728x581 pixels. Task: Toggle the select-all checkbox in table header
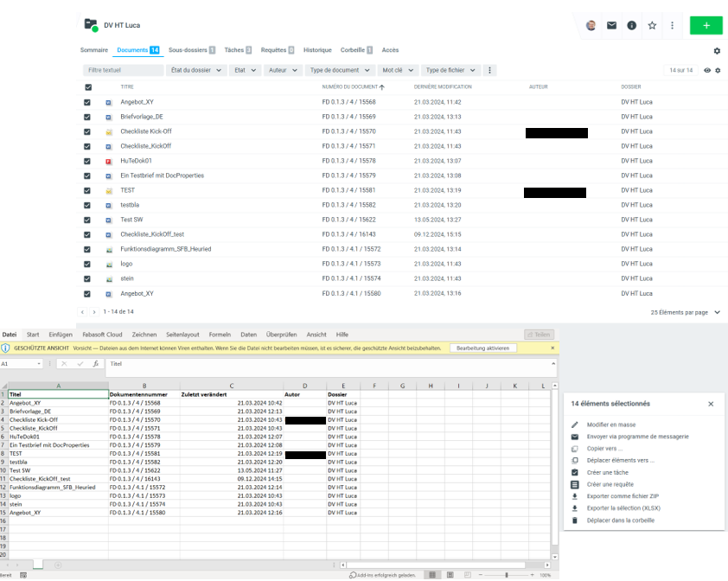click(87, 87)
